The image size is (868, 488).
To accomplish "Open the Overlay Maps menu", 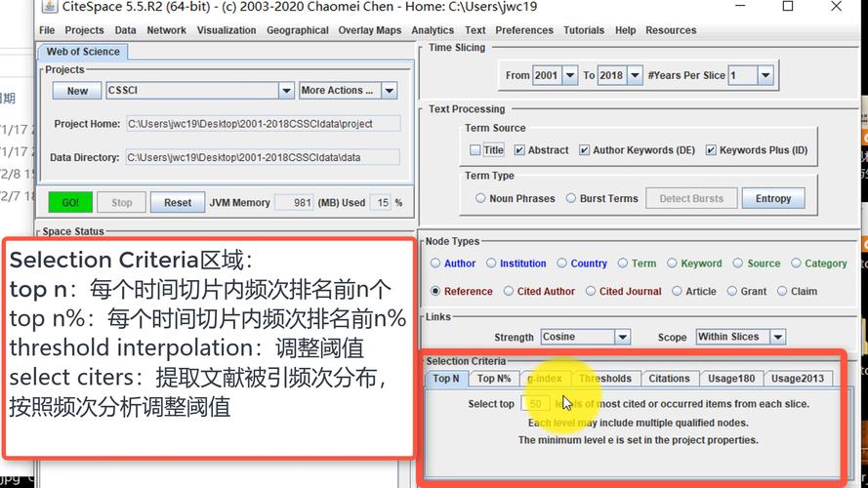I will click(x=370, y=30).
